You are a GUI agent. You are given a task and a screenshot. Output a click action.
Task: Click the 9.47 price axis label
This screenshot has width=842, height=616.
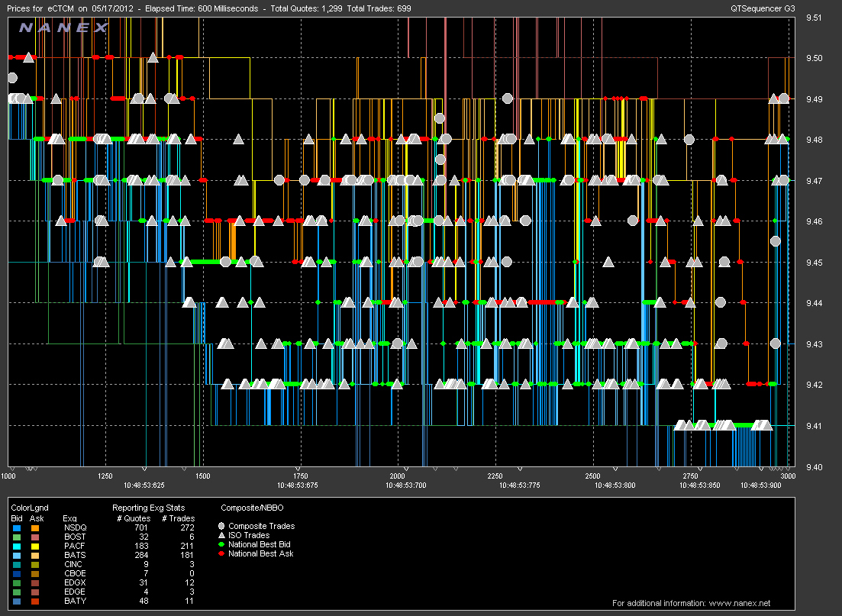[x=814, y=181]
